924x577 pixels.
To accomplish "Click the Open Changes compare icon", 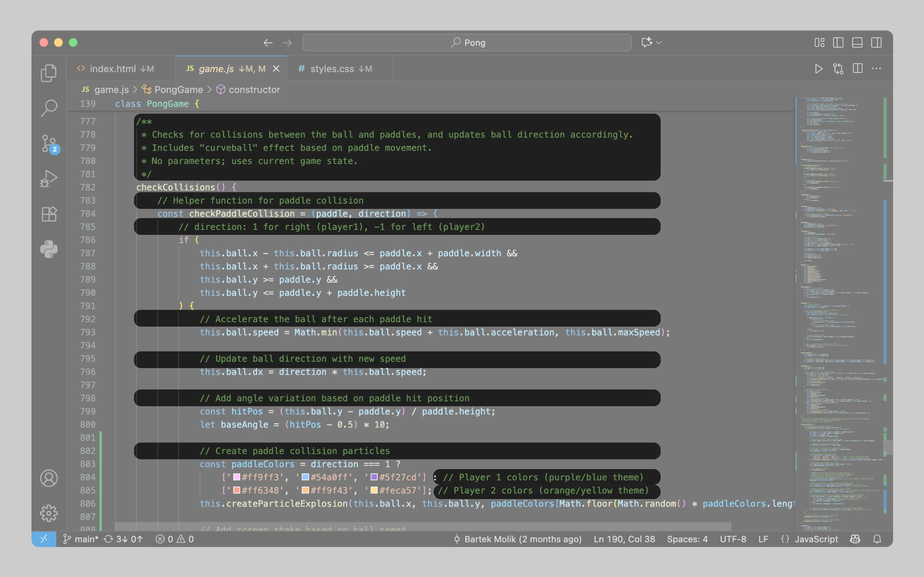I will coord(838,69).
